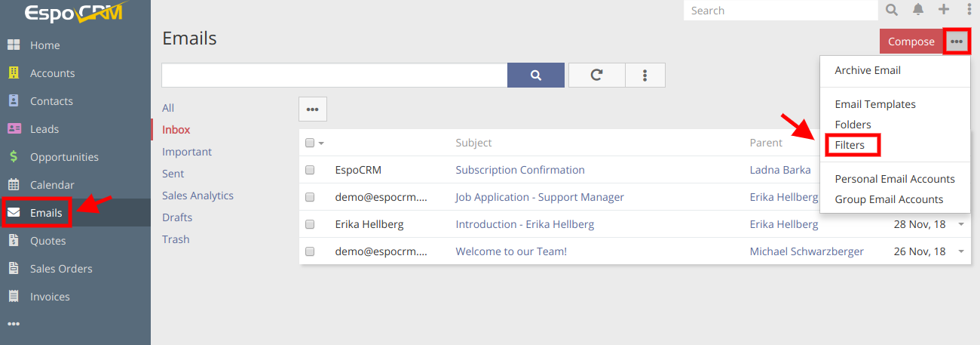The height and width of the screenshot is (345, 980).
Task: Select Sales Analytics email folder
Action: (x=198, y=196)
